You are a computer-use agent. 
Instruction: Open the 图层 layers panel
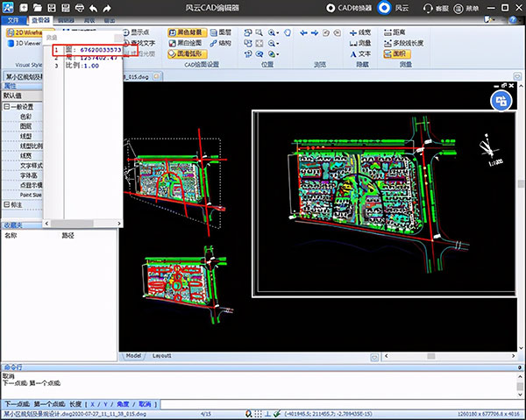(x=221, y=32)
